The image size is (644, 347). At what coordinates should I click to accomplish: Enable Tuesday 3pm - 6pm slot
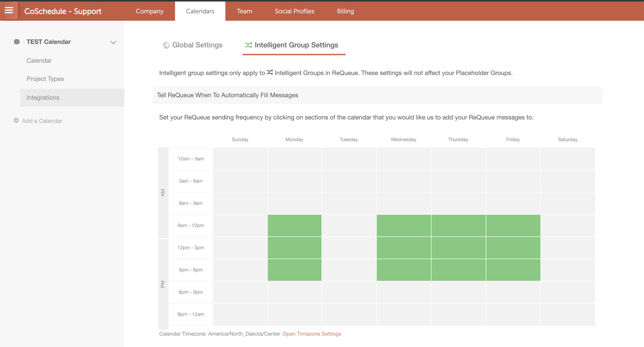coord(349,270)
